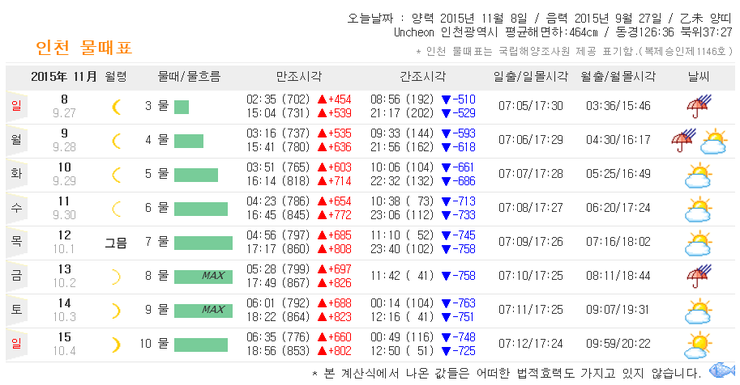Click the red up arrow beside +826
Viewport: 740px width, 385px height.
[x=322, y=283]
